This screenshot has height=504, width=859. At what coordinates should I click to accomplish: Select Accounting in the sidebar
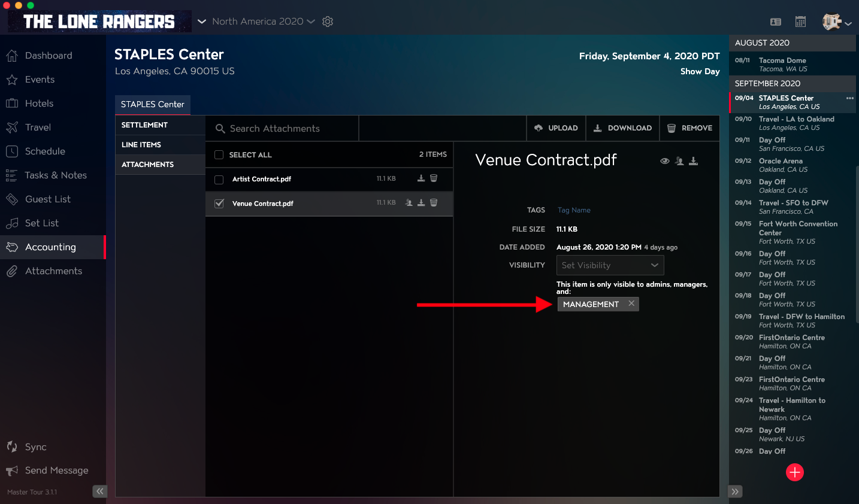pyautogui.click(x=53, y=247)
